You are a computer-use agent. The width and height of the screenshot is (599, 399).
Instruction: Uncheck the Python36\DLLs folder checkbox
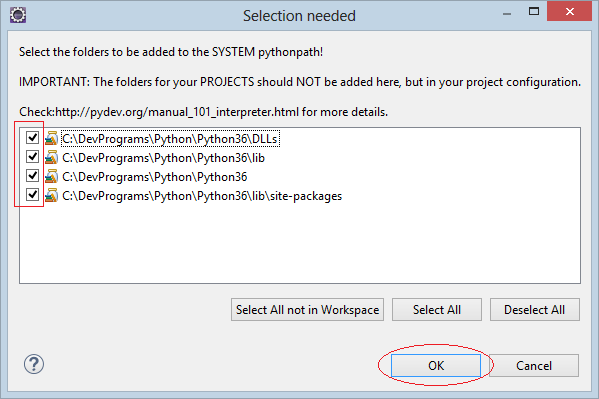click(x=32, y=138)
